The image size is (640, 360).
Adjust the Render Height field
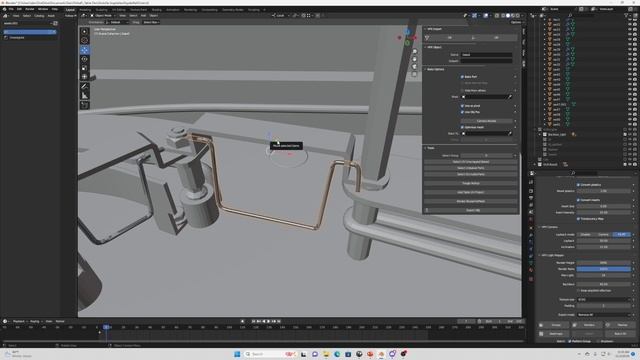603,262
